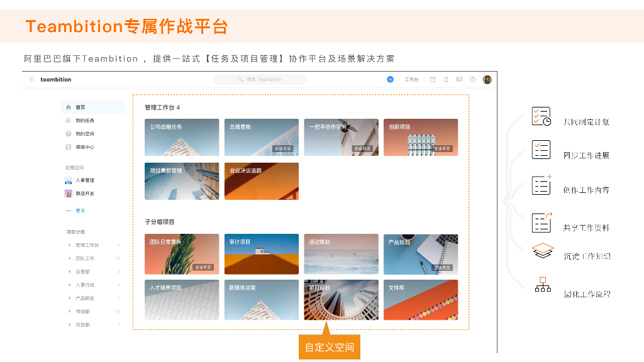Open the 创新项目 project card
Viewport: 644px width, 362px height.
(421, 138)
